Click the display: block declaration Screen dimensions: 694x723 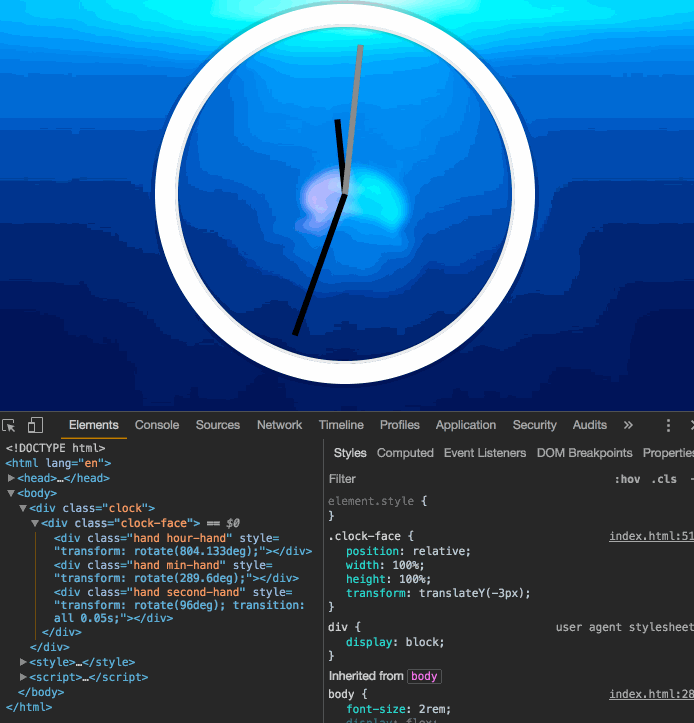coord(395,642)
